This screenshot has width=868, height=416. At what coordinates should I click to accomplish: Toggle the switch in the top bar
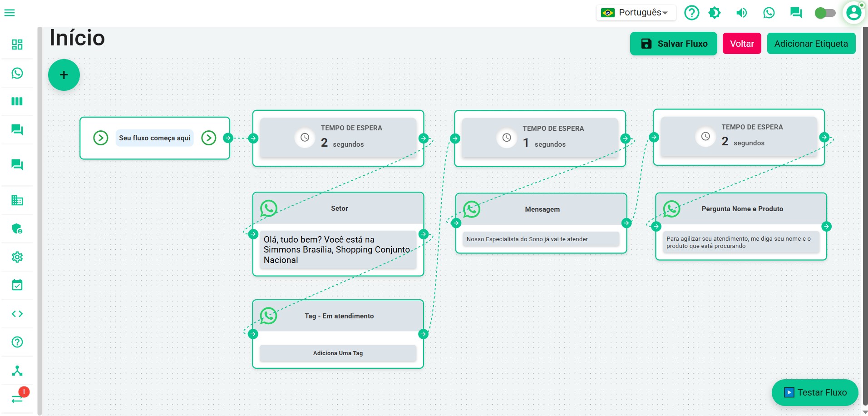click(825, 13)
